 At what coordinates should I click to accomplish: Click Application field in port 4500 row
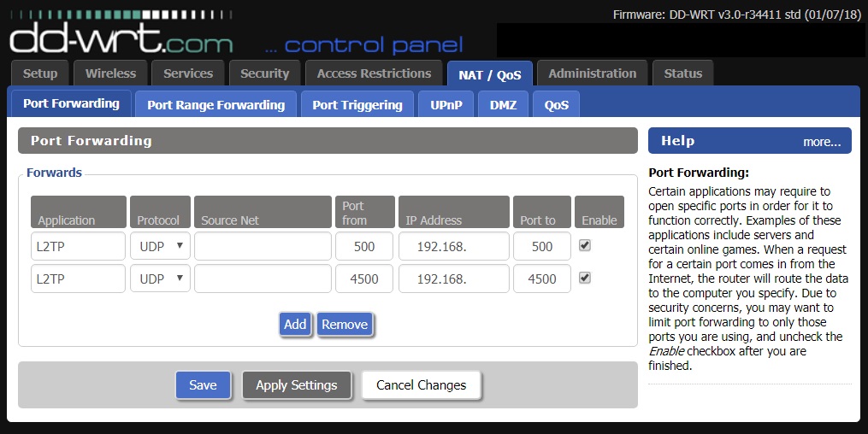(x=78, y=279)
